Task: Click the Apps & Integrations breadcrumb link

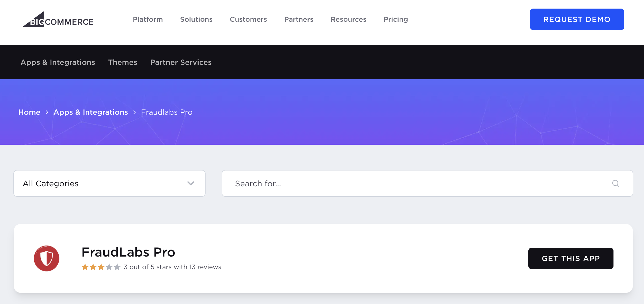Action: coord(91,112)
